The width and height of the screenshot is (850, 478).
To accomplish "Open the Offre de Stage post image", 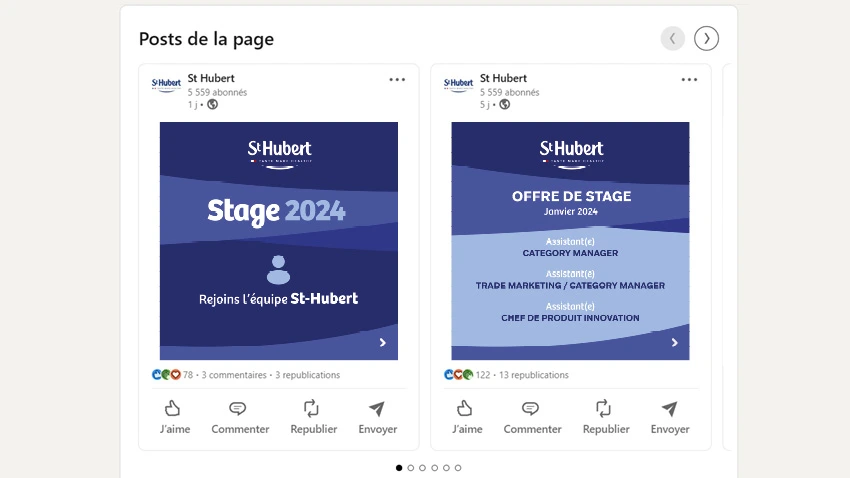I will click(x=570, y=241).
